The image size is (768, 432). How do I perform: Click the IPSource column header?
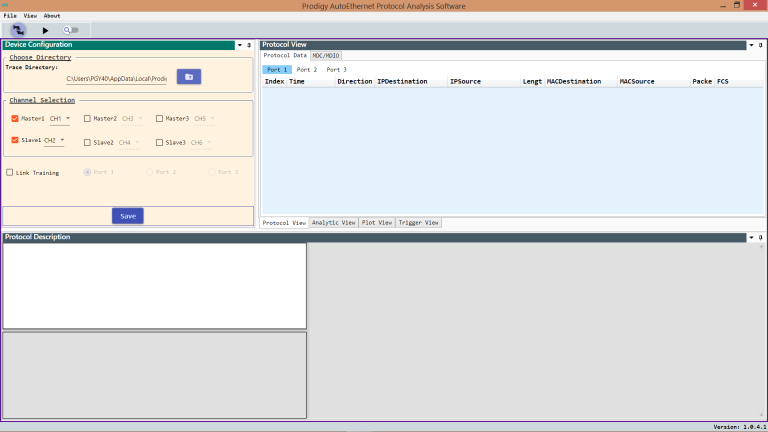point(484,81)
